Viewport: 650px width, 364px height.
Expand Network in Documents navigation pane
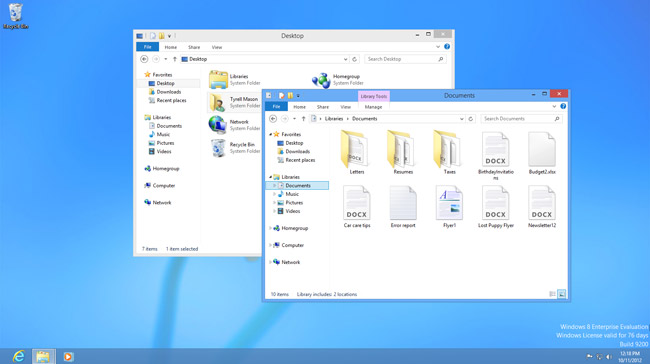pos(271,262)
